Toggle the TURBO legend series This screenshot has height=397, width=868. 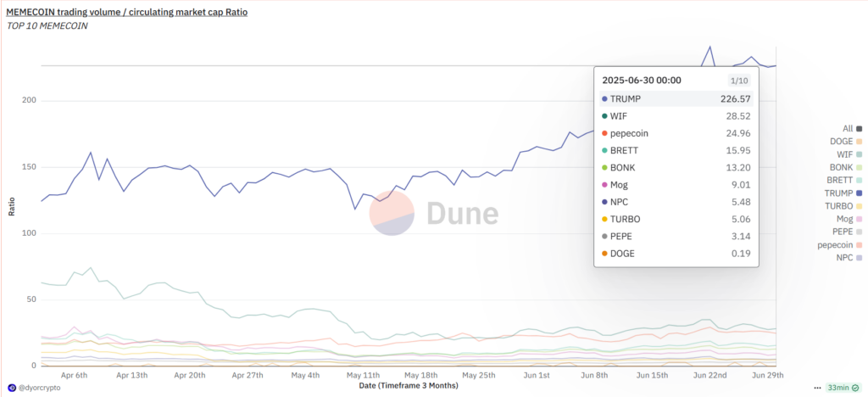point(844,206)
